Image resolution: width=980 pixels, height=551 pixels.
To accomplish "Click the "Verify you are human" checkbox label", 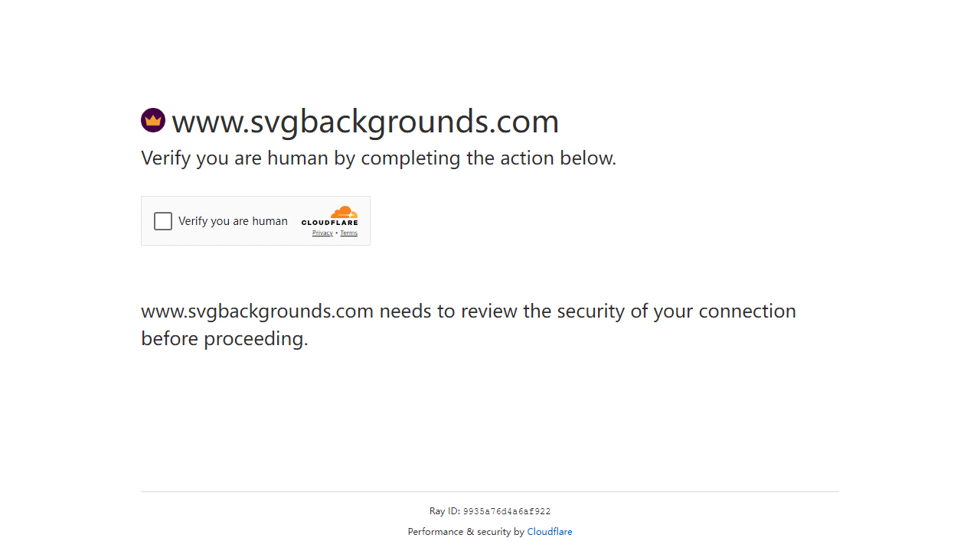I will pos(233,221).
